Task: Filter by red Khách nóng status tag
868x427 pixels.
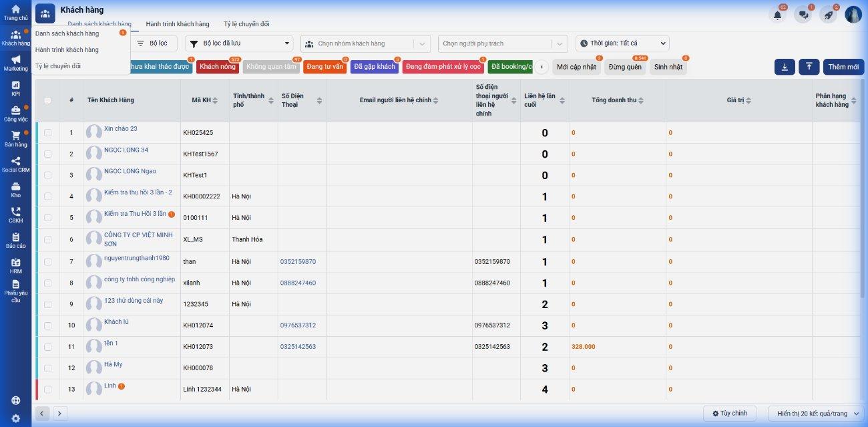Action: point(218,67)
